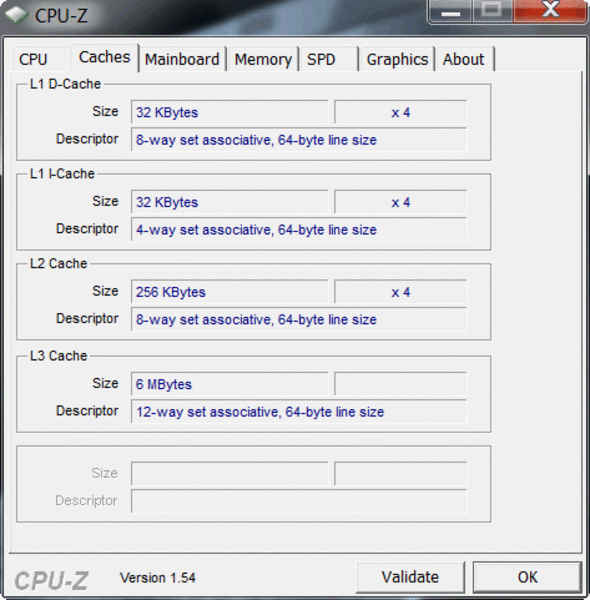Open the Mainboard tab
The width and height of the screenshot is (590, 600).
click(183, 59)
